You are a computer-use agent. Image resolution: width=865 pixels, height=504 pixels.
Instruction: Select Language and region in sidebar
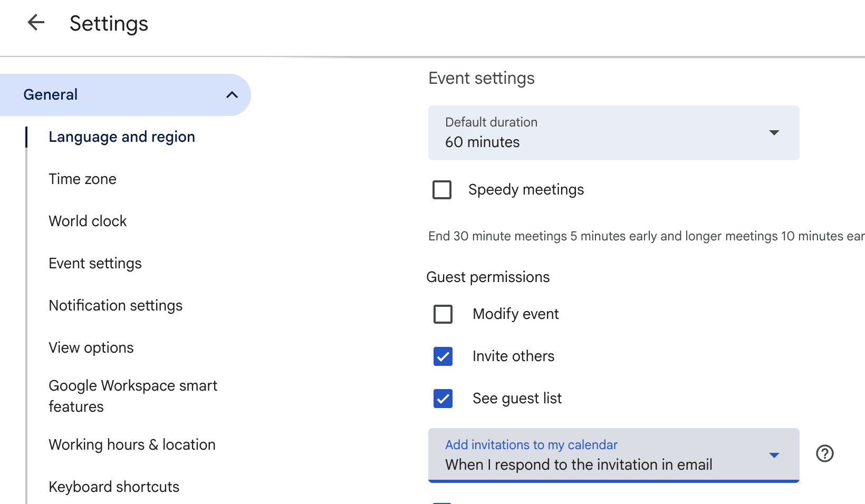point(122,137)
